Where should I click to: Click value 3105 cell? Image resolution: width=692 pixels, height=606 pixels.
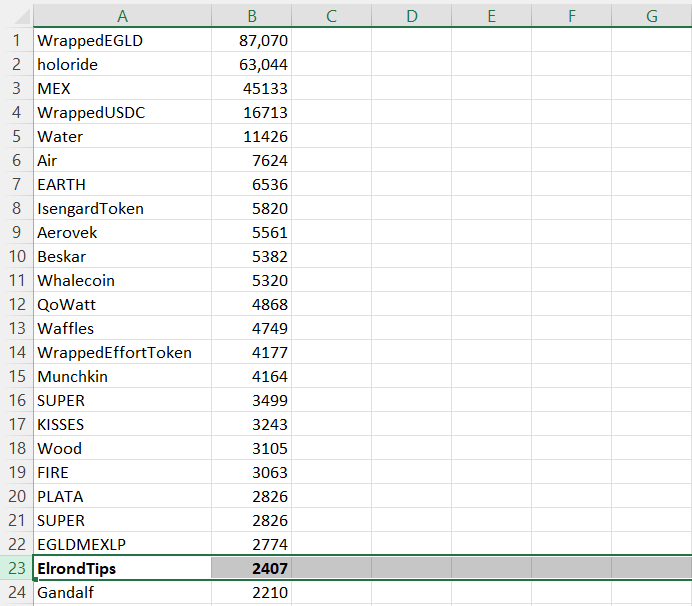(x=252, y=448)
